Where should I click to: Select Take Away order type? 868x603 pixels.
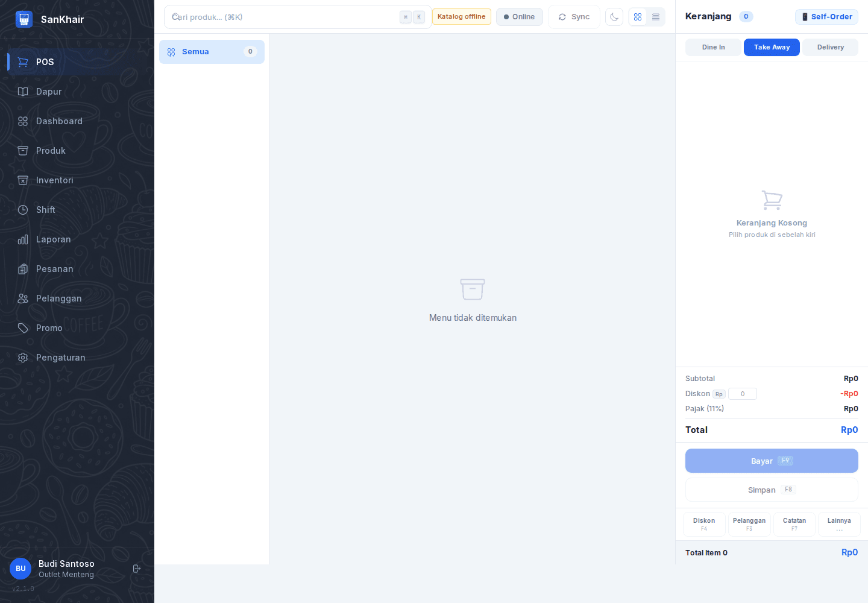click(x=772, y=47)
